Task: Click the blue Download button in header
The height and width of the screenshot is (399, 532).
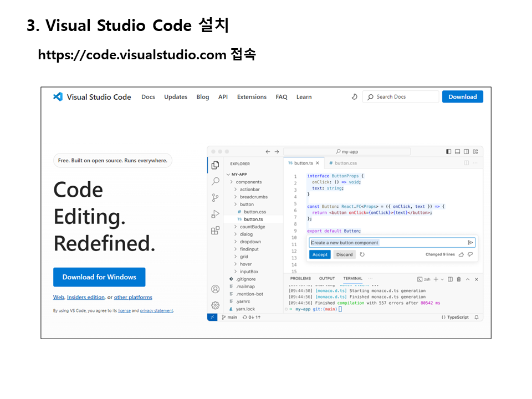Action: point(462,96)
